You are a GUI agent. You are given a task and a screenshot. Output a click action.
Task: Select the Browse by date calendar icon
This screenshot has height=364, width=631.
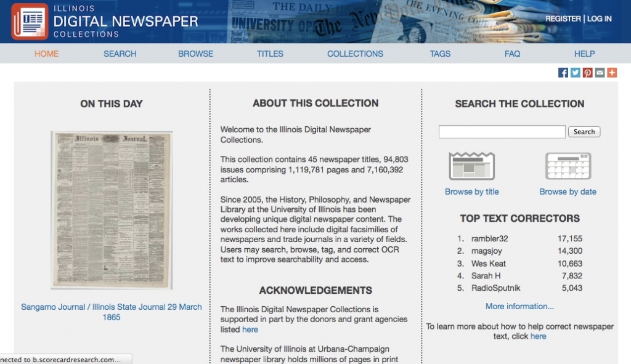coord(568,164)
